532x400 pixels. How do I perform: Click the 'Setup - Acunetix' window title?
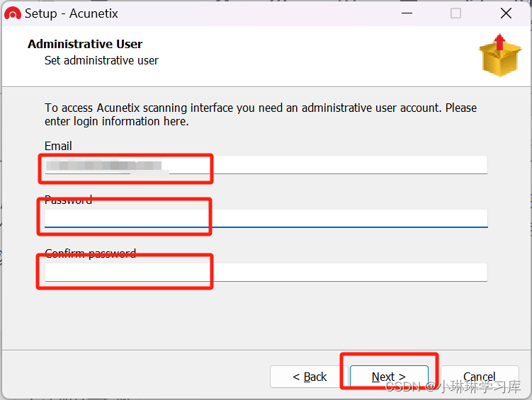pos(72,13)
